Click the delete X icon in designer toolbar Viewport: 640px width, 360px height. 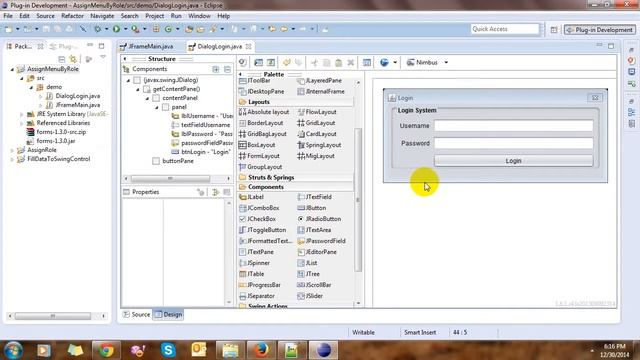(351, 62)
